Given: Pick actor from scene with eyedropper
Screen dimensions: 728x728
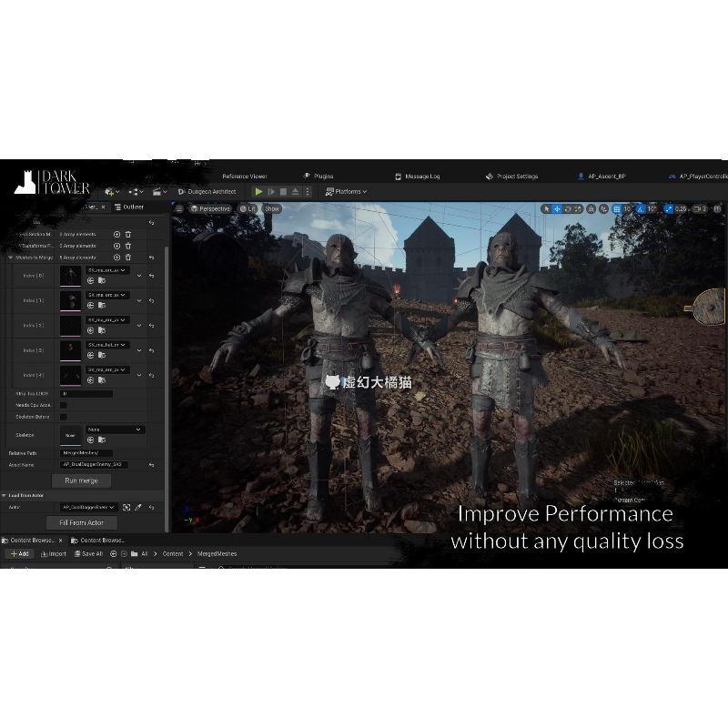Looking at the screenshot, I should [138, 508].
